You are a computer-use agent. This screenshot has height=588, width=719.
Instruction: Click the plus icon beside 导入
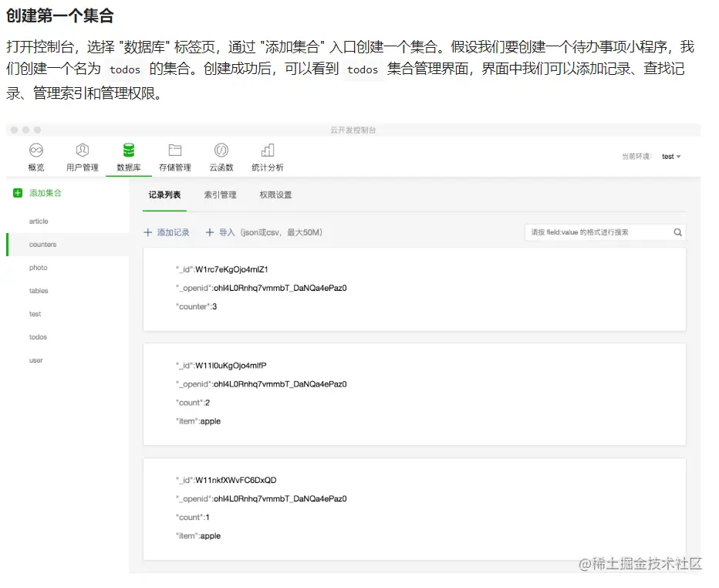point(210,232)
